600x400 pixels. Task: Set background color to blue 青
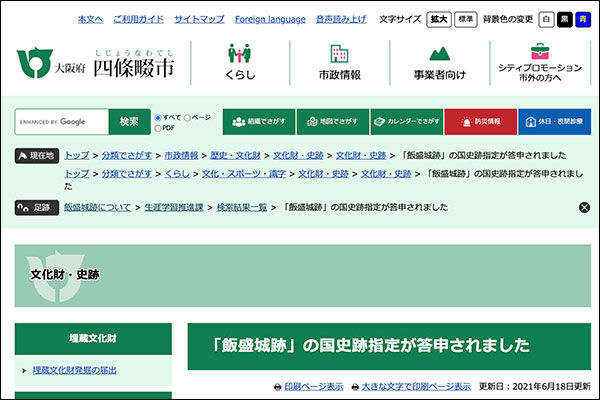click(x=583, y=19)
